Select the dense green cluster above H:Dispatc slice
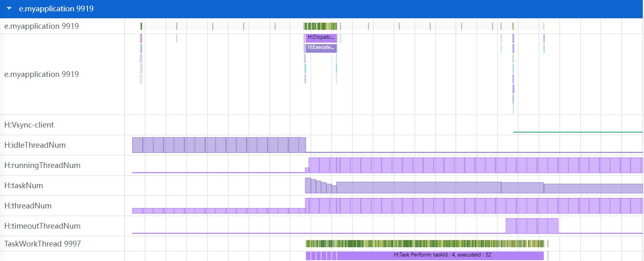 [320, 26]
